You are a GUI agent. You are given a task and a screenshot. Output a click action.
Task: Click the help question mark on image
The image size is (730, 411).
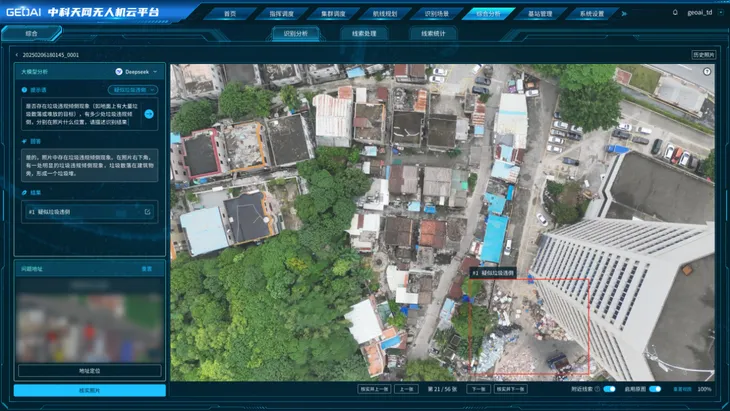coord(708,73)
